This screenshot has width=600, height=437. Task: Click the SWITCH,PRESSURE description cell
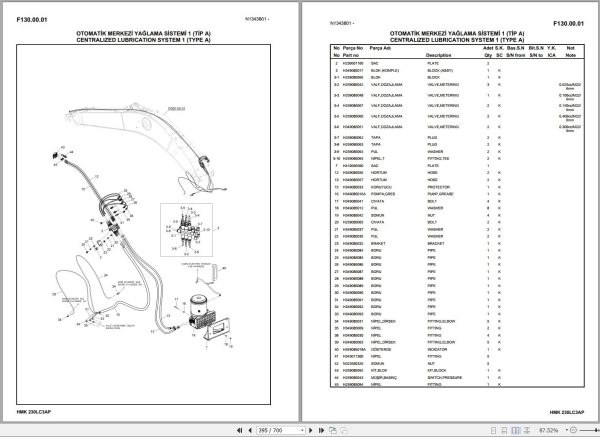pyautogui.click(x=445, y=378)
